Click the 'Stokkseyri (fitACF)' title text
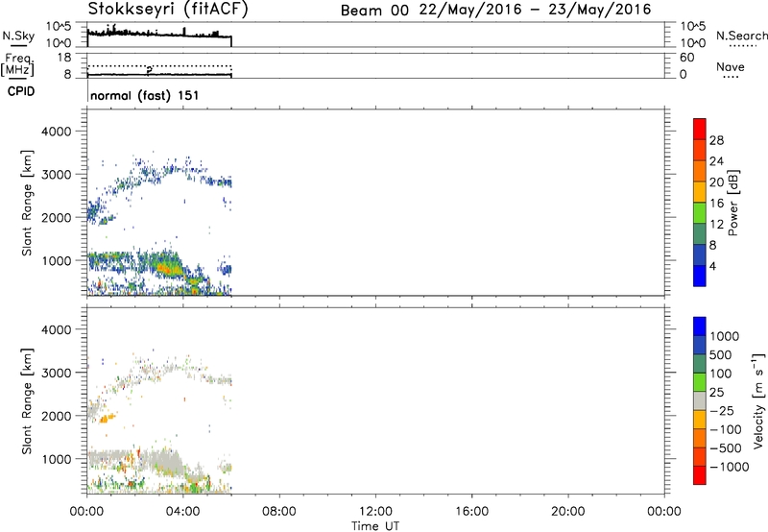Screen dimensions: 768x532 pos(168,9)
